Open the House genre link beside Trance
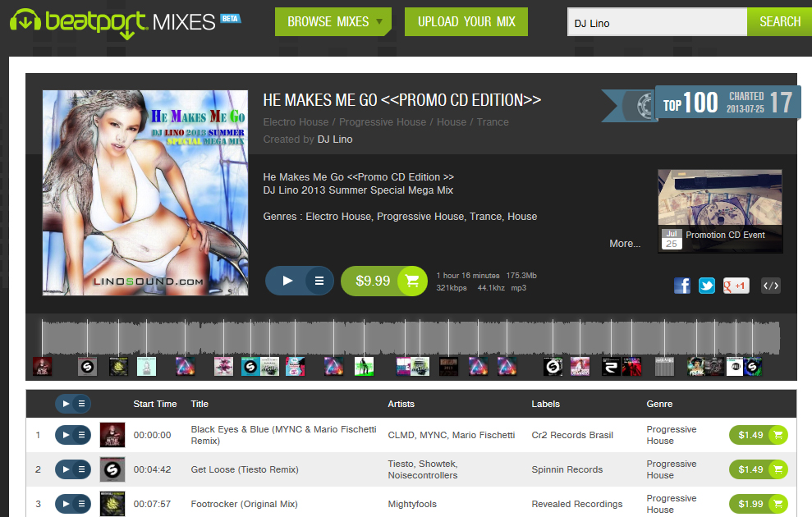The height and width of the screenshot is (517, 812). (451, 122)
